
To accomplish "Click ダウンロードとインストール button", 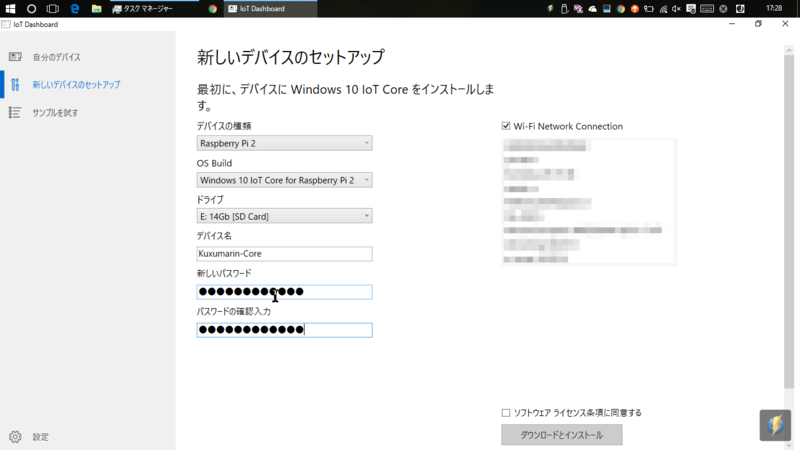I will 561,435.
